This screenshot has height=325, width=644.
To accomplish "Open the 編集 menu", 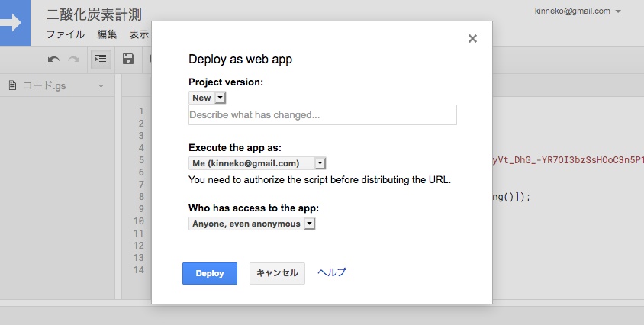I will coord(107,34).
